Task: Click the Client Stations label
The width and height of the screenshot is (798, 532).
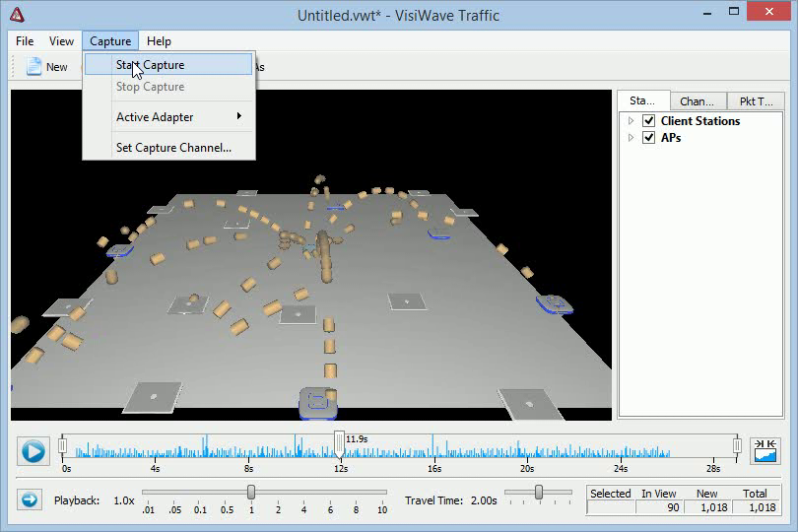Action: click(700, 120)
